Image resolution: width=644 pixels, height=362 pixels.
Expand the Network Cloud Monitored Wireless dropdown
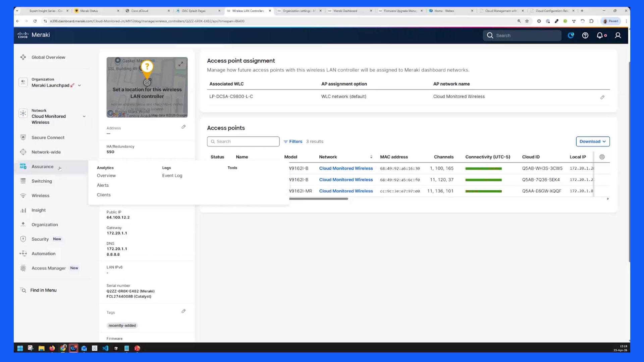coord(84,116)
